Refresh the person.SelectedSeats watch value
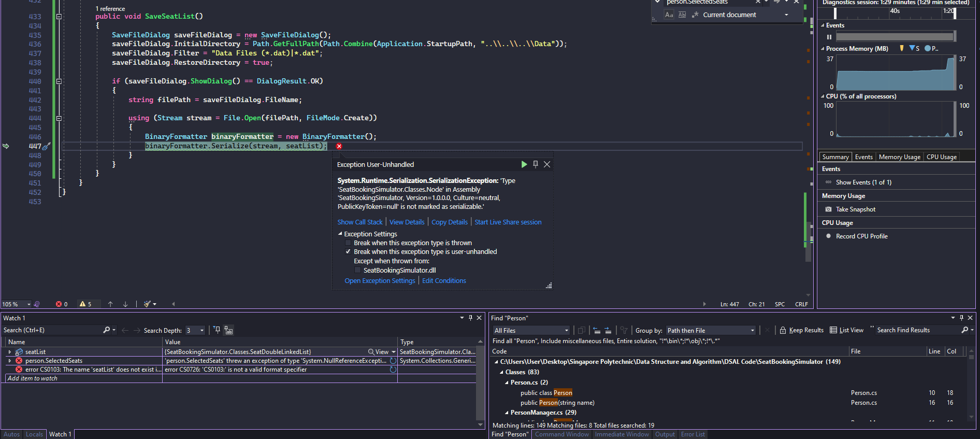Screen dimensions: 980x439 (x=393, y=361)
